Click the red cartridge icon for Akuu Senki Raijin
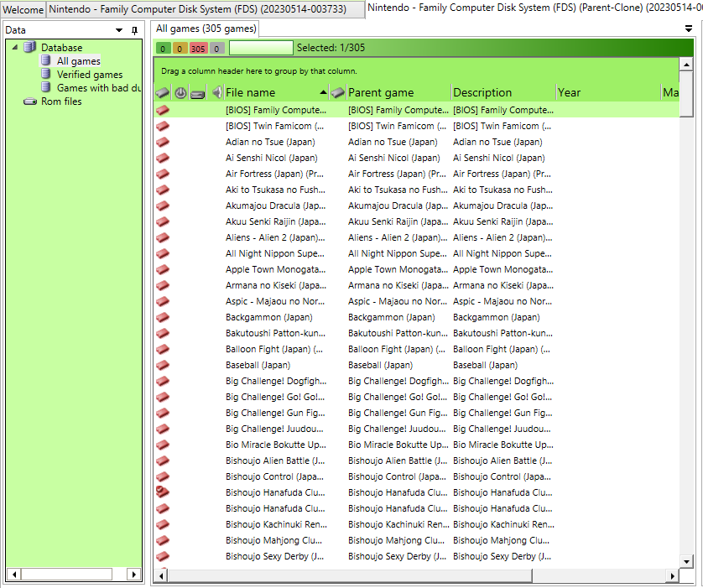Image resolution: width=703 pixels, height=588 pixels. 162,221
